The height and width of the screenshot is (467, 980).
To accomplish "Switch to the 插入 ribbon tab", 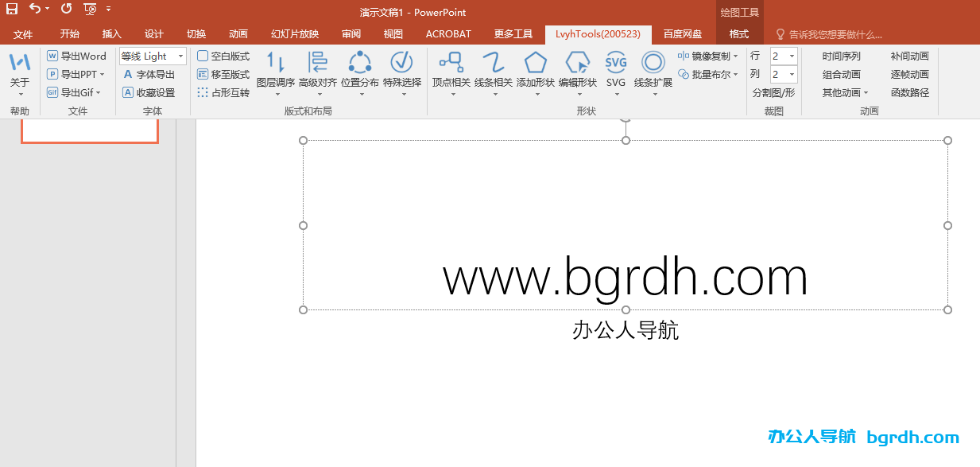I will pyautogui.click(x=112, y=34).
